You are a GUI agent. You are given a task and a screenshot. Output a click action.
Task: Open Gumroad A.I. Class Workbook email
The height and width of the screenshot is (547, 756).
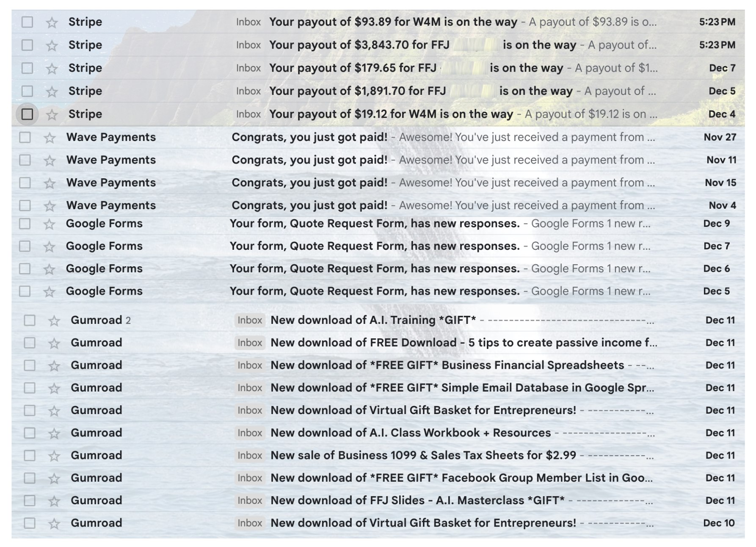pyautogui.click(x=410, y=433)
